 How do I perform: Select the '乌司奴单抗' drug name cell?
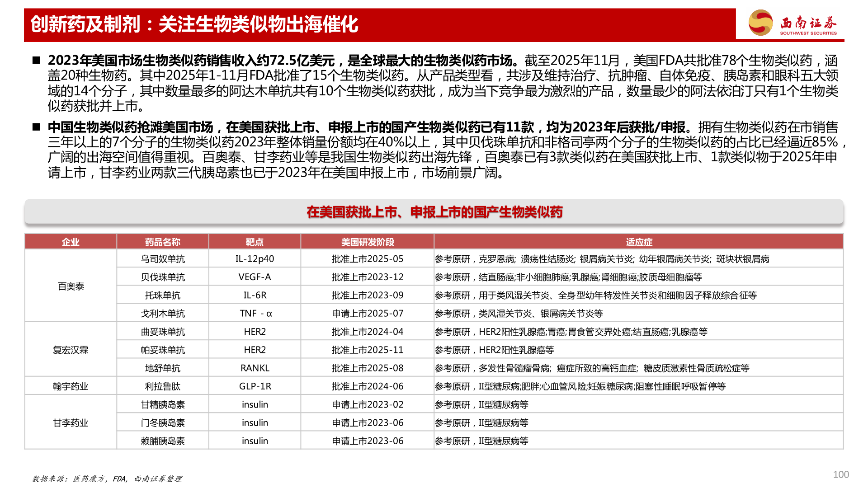pos(163,258)
